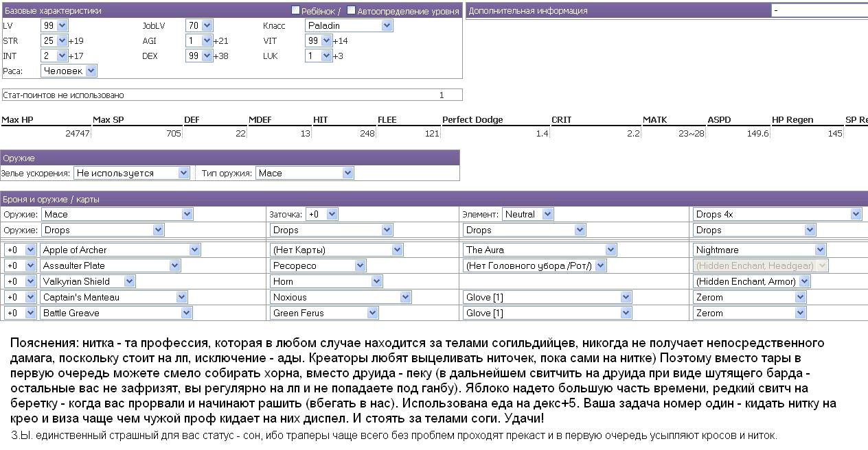Open the (Нет Карты) card dropdown
The height and width of the screenshot is (450, 868).
[x=337, y=250]
